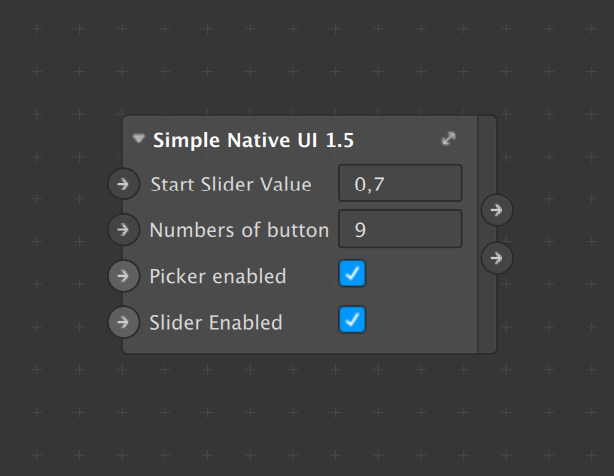Viewport: 614px width, 476px height.
Task: Collapse the Simple Native UI node triangle
Action: coord(139,140)
